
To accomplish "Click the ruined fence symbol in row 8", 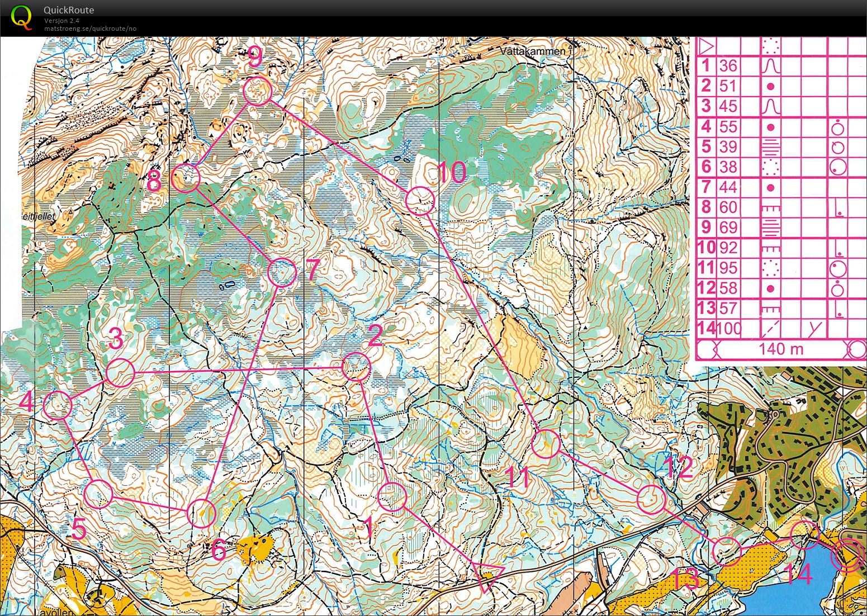I will point(770,209).
